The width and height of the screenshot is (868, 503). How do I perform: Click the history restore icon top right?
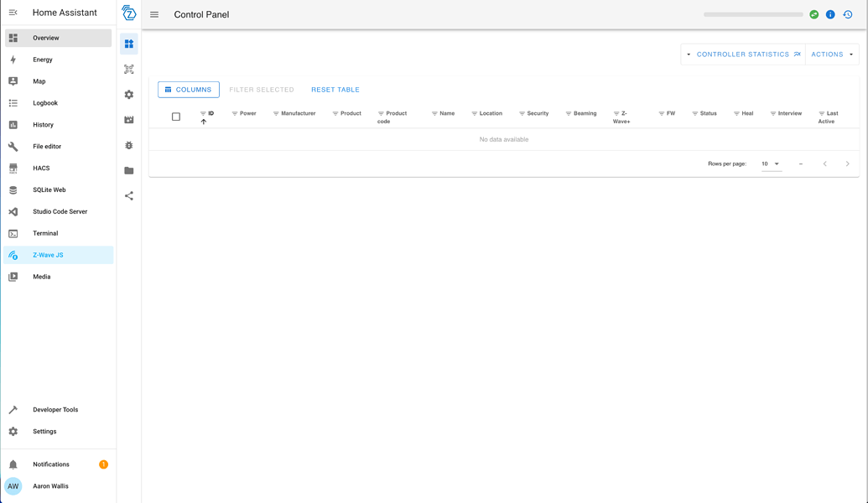[x=846, y=14]
